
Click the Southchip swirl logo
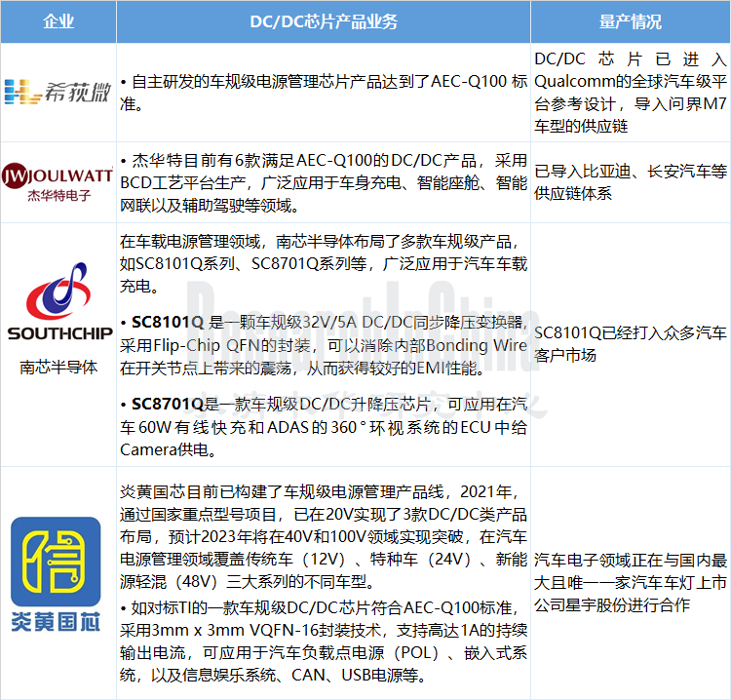[x=58, y=291]
